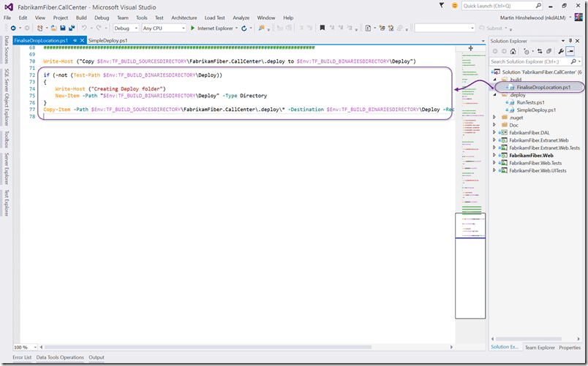Open the Error List tab at bottom
The image size is (588, 366).
click(22, 357)
